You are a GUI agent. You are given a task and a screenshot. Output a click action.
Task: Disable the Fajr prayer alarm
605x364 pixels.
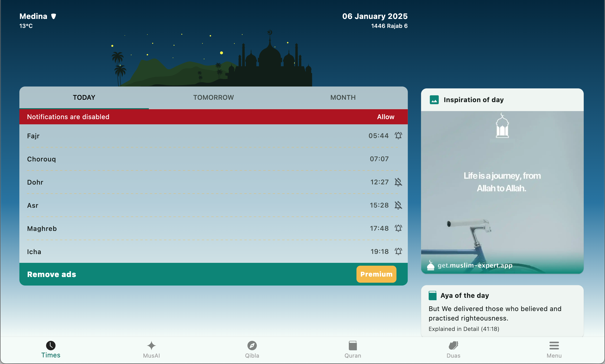point(398,135)
